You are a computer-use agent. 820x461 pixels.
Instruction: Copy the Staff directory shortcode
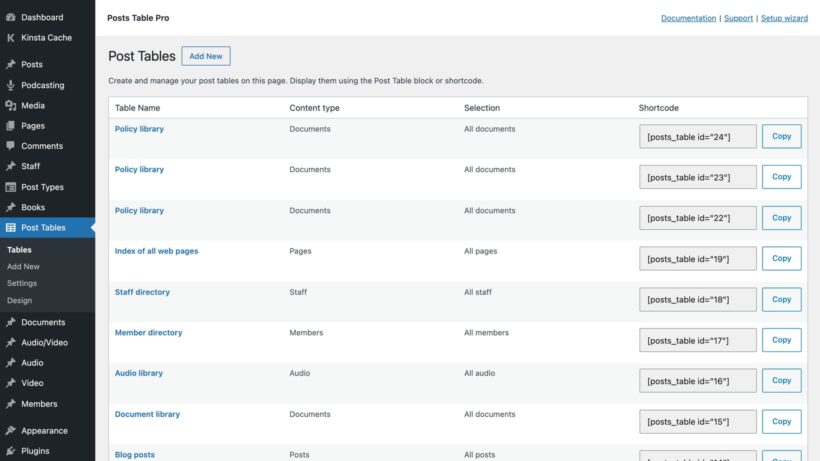coord(781,299)
